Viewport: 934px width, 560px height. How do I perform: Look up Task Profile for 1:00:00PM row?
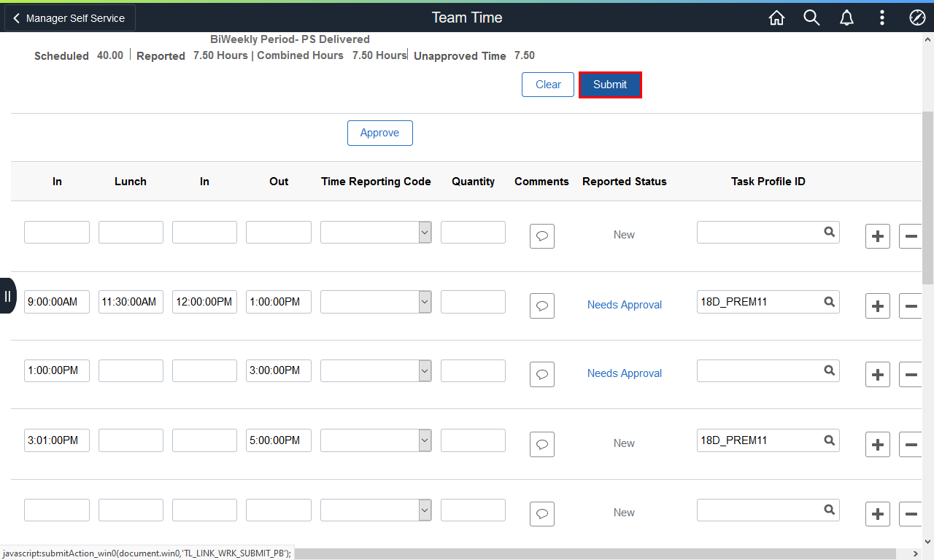pos(830,370)
